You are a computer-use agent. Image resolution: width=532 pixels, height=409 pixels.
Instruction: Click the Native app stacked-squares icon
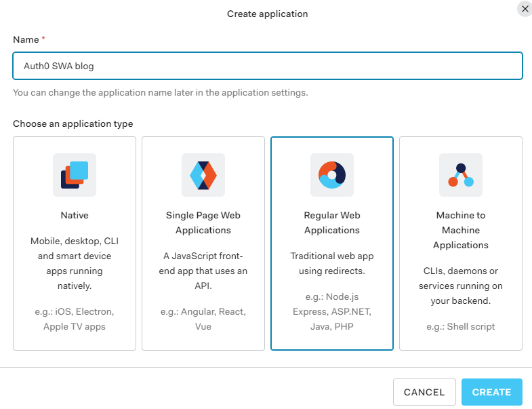[75, 174]
